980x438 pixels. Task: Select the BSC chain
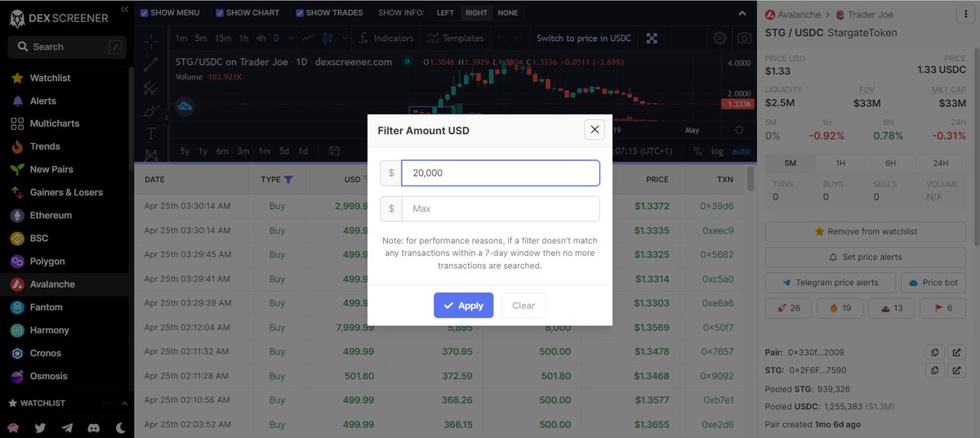click(38, 238)
